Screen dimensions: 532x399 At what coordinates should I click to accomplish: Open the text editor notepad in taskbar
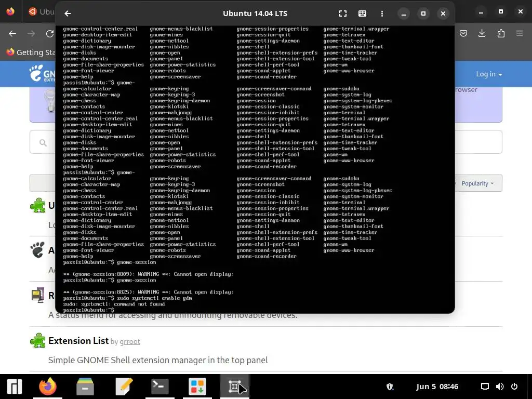pos(124,387)
